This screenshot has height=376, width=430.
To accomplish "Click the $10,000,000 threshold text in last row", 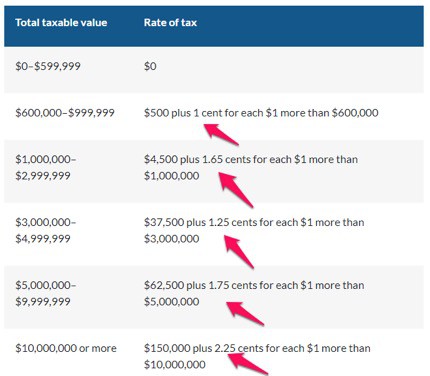I will (175, 365).
